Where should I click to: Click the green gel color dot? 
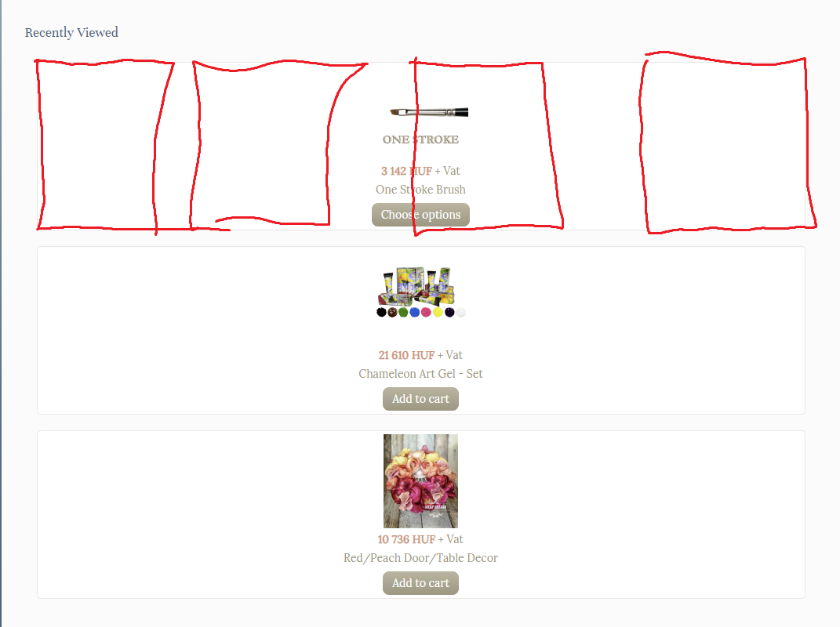point(403,312)
